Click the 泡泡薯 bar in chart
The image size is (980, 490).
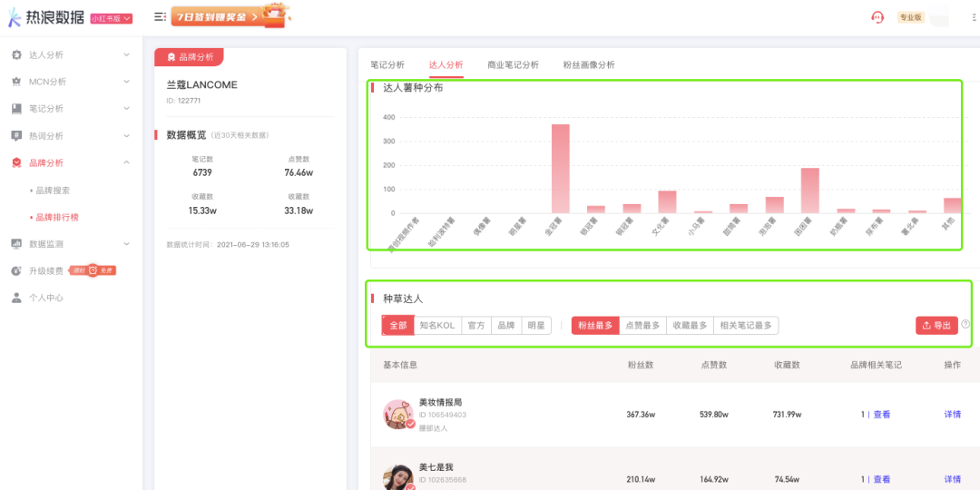[x=774, y=205]
